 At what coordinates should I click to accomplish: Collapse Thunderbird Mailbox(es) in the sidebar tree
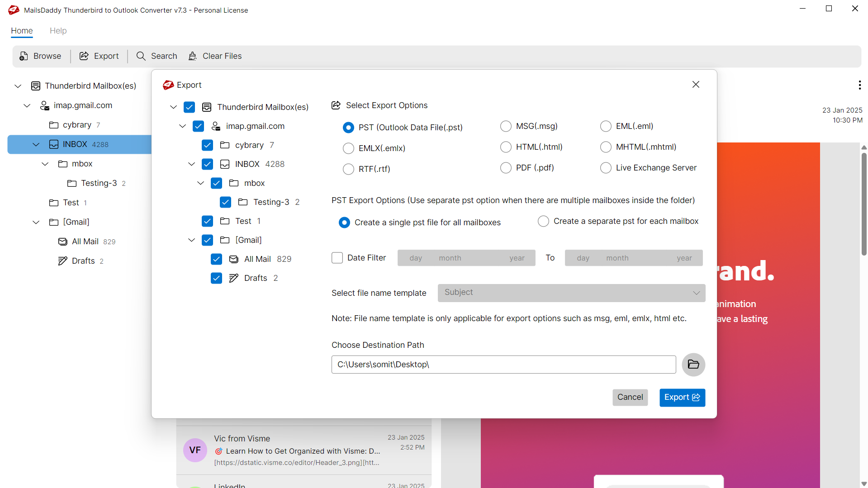click(x=18, y=86)
